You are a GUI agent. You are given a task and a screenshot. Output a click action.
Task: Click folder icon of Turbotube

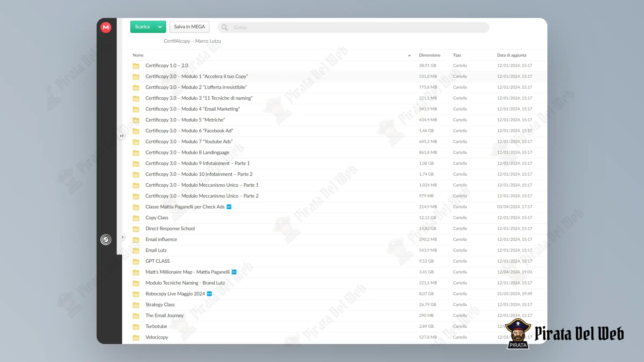[136, 327]
